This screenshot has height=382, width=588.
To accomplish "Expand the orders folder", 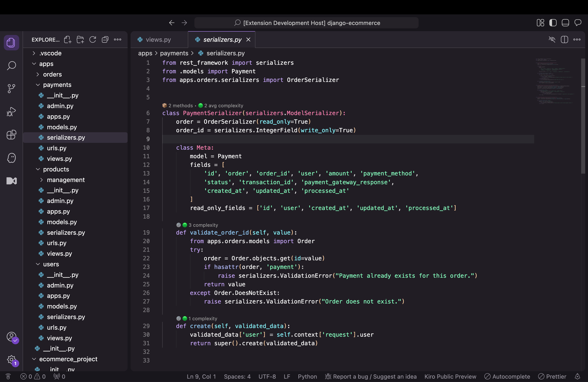I will (52, 74).
